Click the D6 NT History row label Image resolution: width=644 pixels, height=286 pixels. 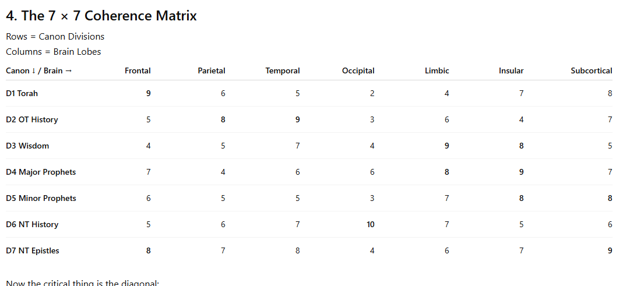[x=32, y=224]
